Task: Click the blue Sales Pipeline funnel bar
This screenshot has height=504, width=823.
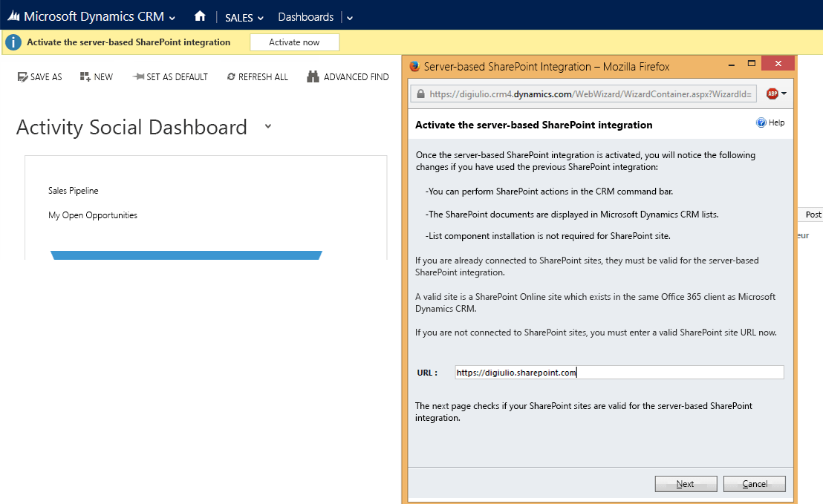Action: pyautogui.click(x=186, y=255)
